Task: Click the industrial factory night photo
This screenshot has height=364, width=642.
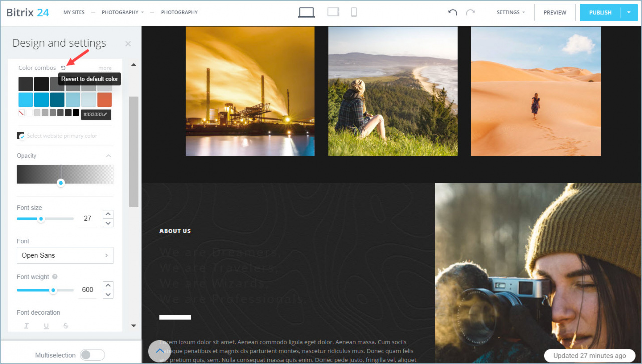Action: pos(250,91)
